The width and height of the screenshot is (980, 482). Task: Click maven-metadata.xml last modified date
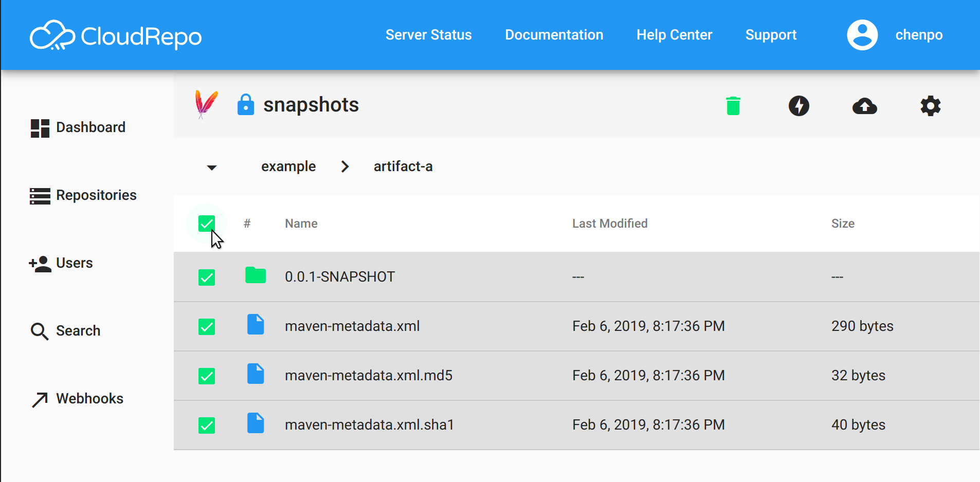pos(648,326)
